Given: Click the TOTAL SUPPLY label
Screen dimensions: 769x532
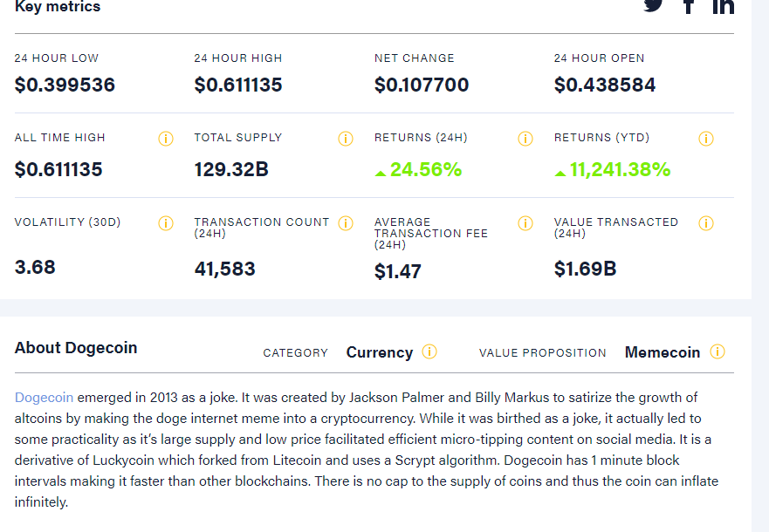Looking at the screenshot, I should pos(238,138).
